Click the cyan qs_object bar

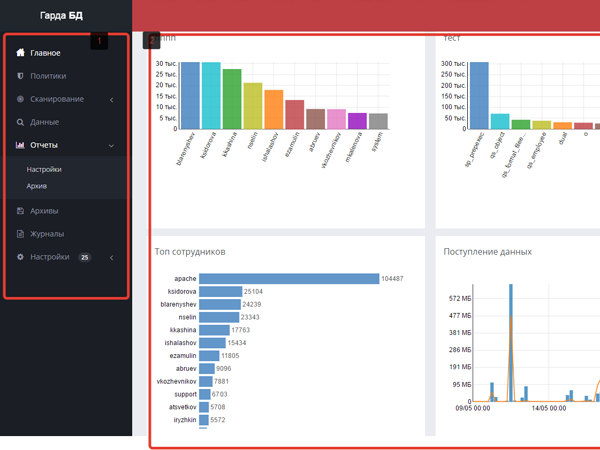click(x=500, y=121)
